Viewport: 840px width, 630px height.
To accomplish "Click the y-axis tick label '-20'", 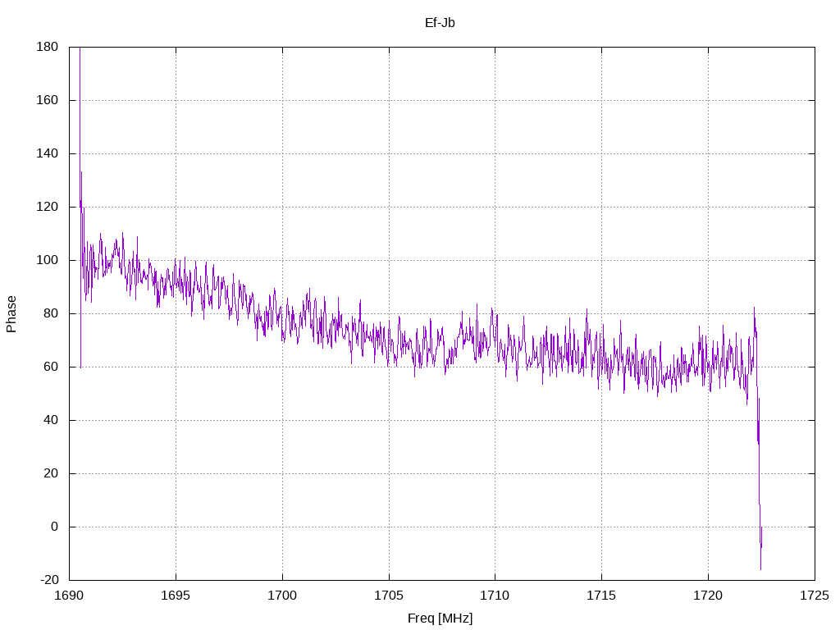I will [x=49, y=580].
